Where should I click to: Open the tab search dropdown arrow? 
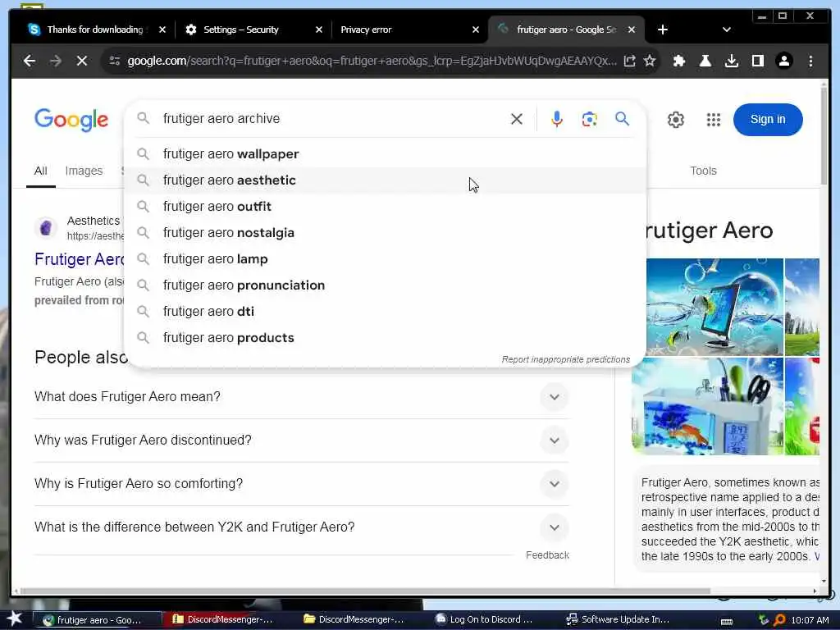[727, 30]
